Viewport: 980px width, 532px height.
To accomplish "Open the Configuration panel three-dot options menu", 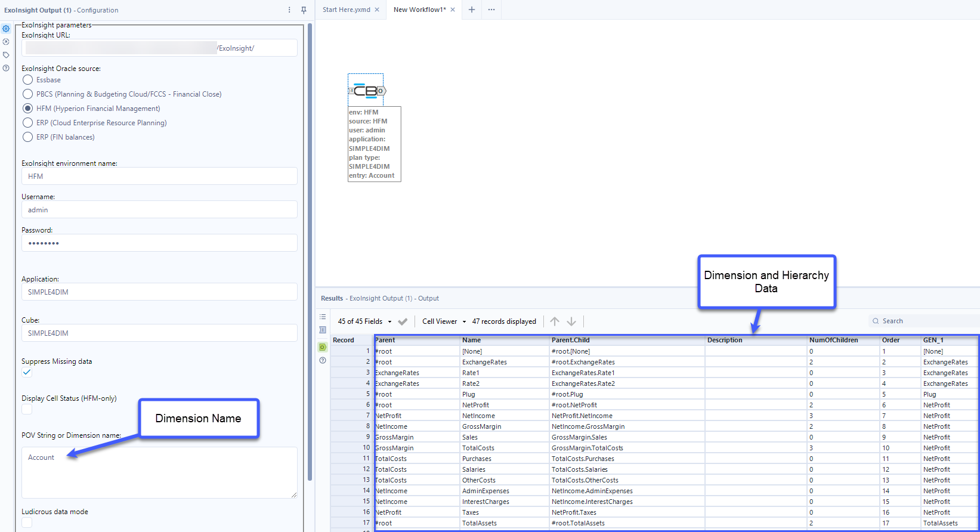I will click(x=289, y=10).
